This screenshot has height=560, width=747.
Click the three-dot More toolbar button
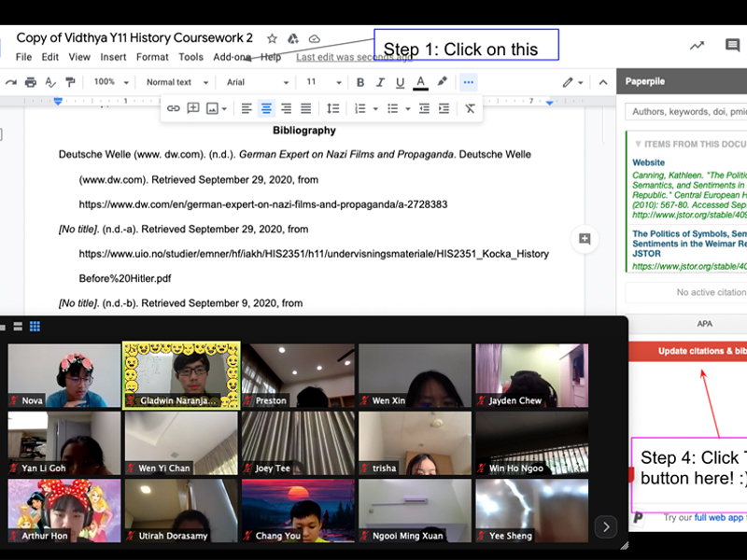click(x=469, y=82)
